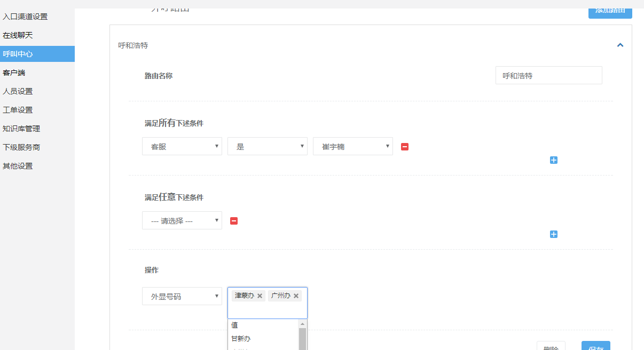This screenshot has height=350, width=644.
Task: Remove the 津蒙办 tag
Action: point(260,296)
